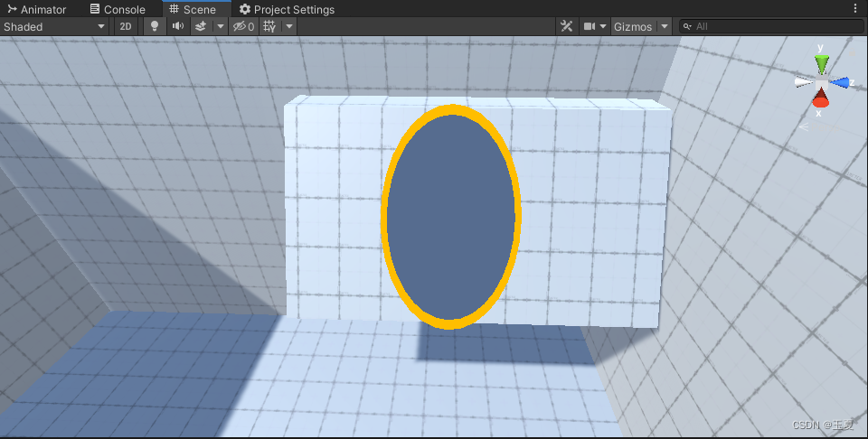Screen dimensions: 868x439
Task: Open the Shaded draw mode dropdown
Action: (x=54, y=26)
